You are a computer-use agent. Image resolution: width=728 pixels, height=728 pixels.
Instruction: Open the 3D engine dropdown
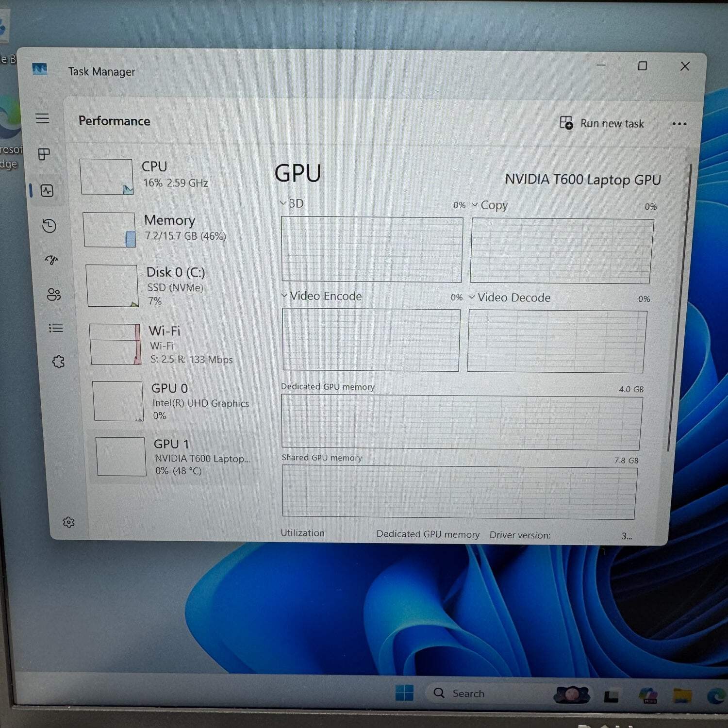click(292, 203)
